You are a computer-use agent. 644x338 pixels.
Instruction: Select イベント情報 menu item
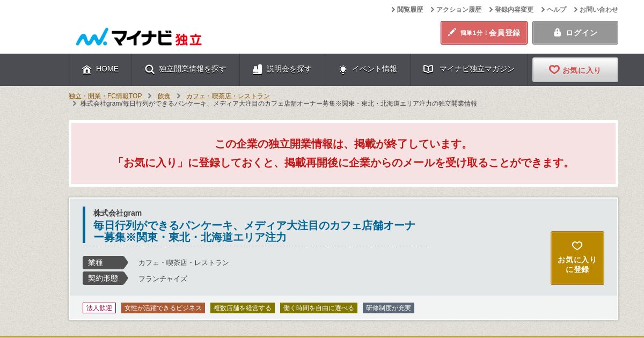(x=368, y=69)
